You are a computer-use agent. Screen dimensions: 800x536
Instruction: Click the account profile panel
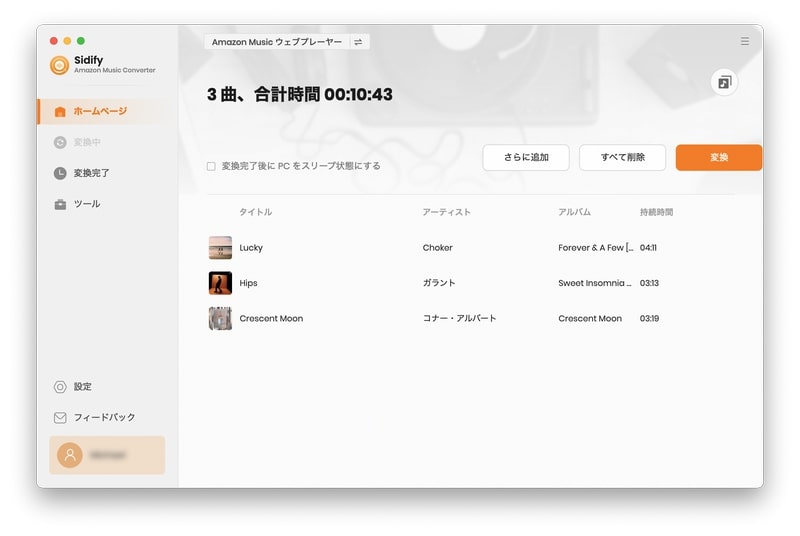pyautogui.click(x=107, y=455)
